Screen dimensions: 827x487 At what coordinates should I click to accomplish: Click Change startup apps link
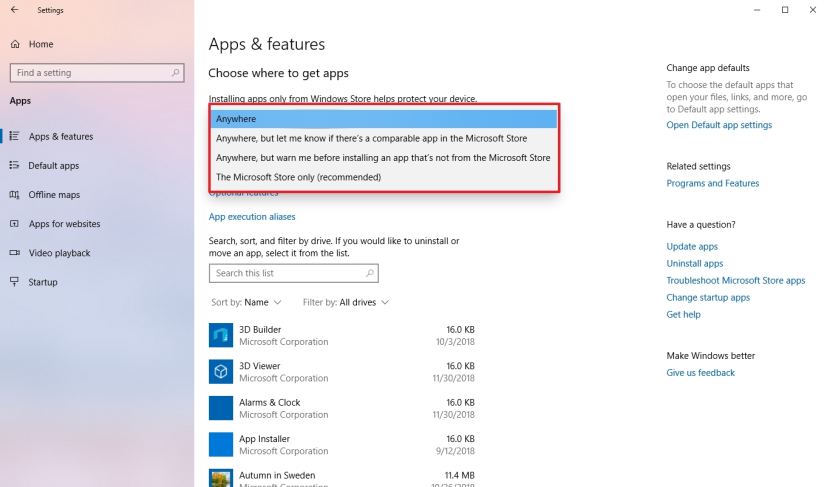pyautogui.click(x=708, y=297)
